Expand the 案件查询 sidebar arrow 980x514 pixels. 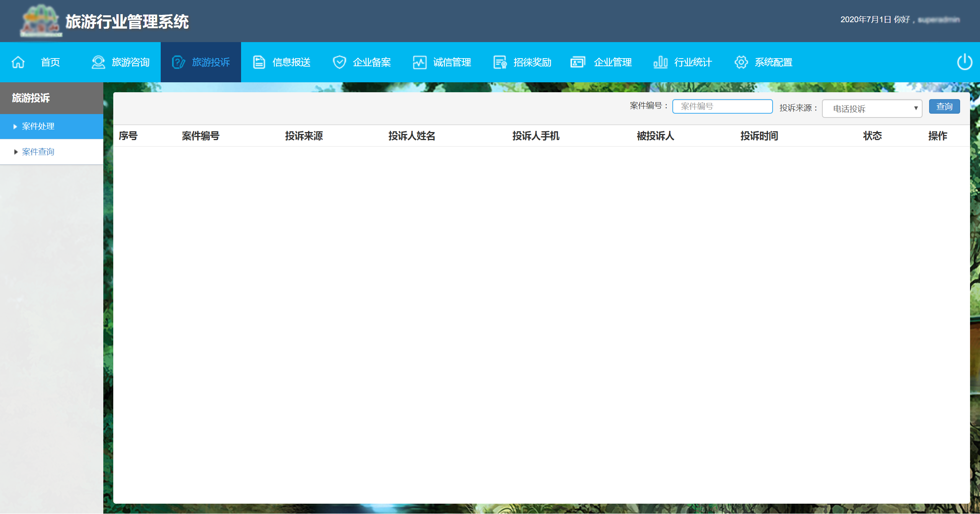point(16,152)
